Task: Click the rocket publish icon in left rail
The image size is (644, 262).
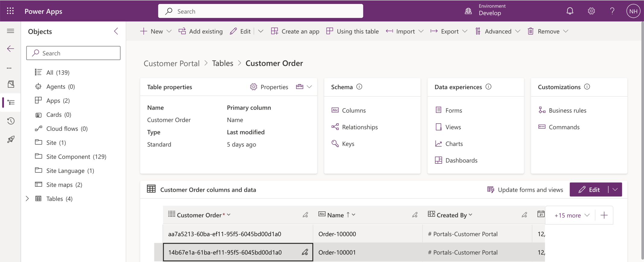Action: pyautogui.click(x=11, y=139)
